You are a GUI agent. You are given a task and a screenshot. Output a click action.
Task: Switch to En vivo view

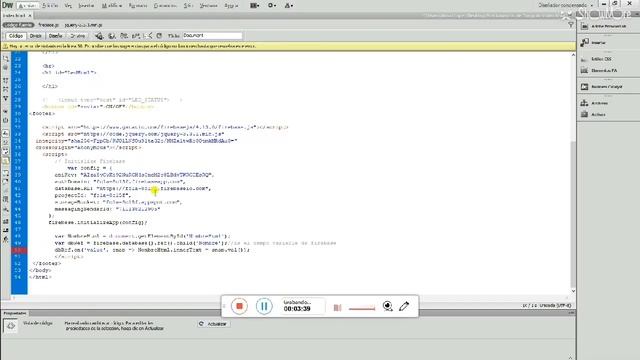(x=77, y=36)
